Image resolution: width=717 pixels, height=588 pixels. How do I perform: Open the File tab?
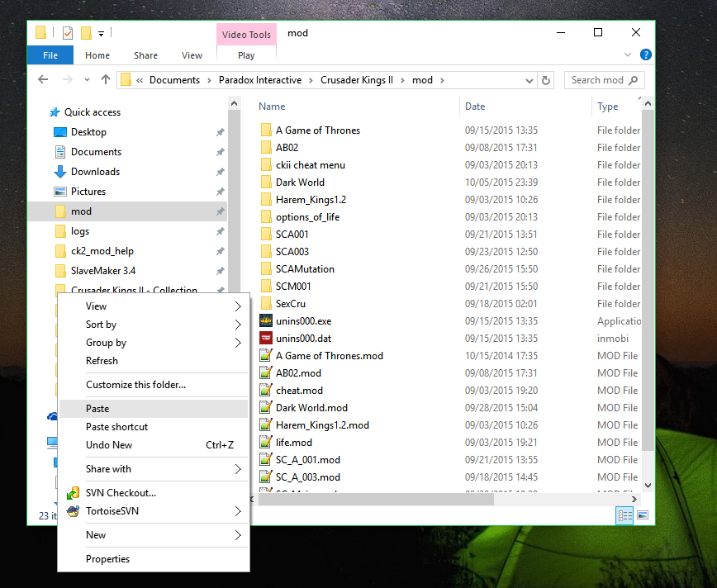point(50,55)
